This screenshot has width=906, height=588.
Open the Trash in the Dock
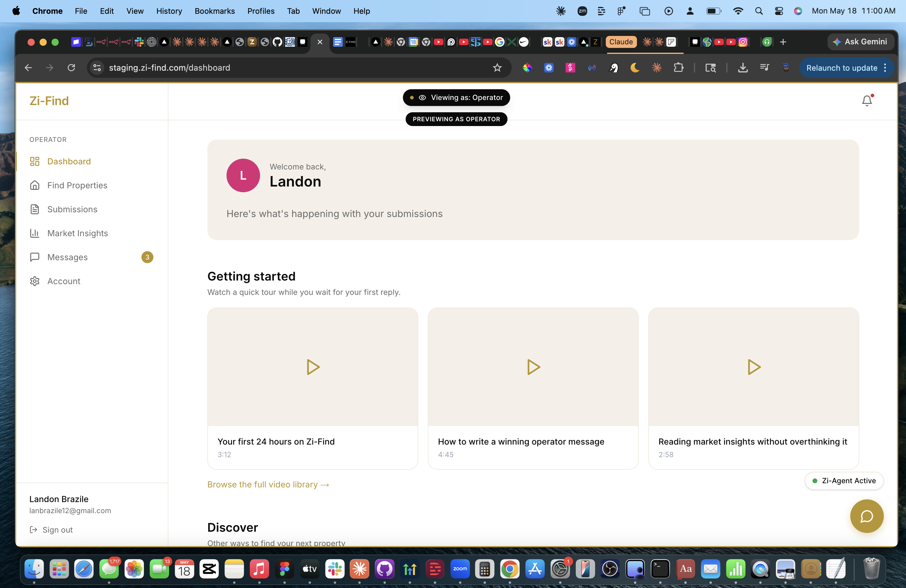[871, 569]
